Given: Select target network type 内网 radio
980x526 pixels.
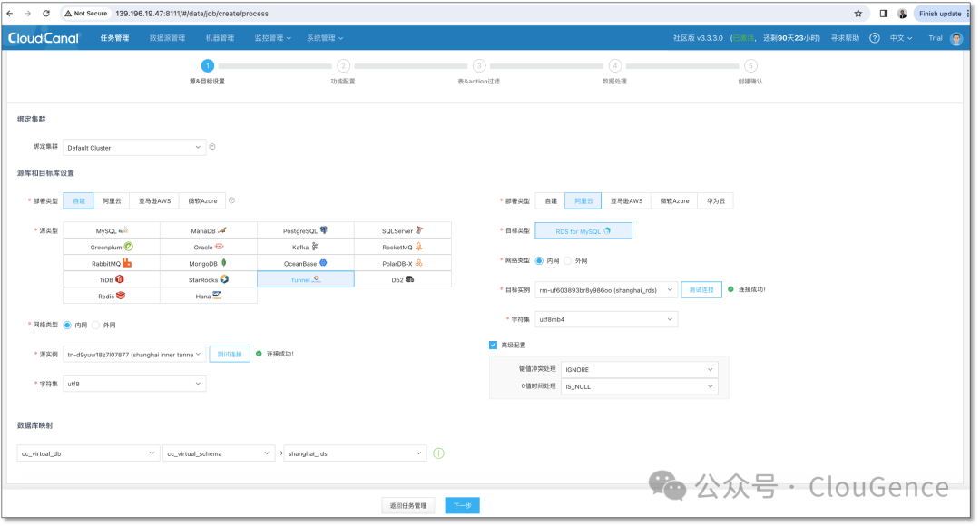Looking at the screenshot, I should pos(539,260).
